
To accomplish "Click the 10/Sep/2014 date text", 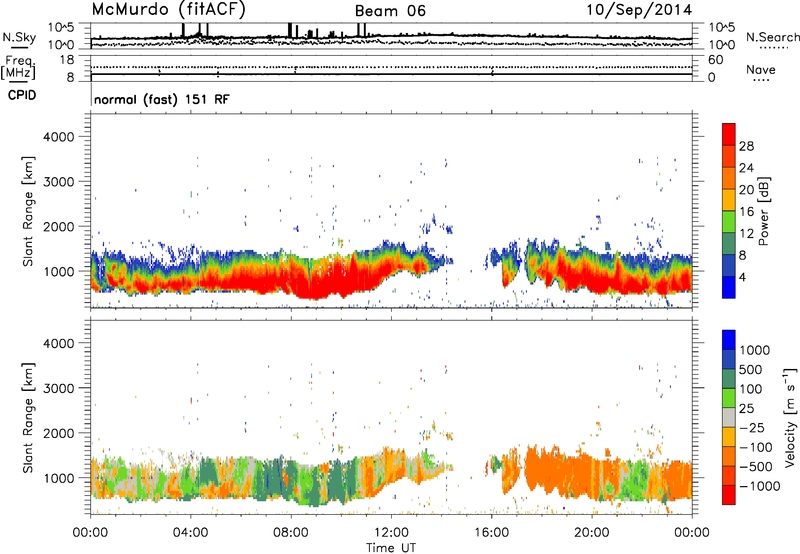I will click(639, 10).
